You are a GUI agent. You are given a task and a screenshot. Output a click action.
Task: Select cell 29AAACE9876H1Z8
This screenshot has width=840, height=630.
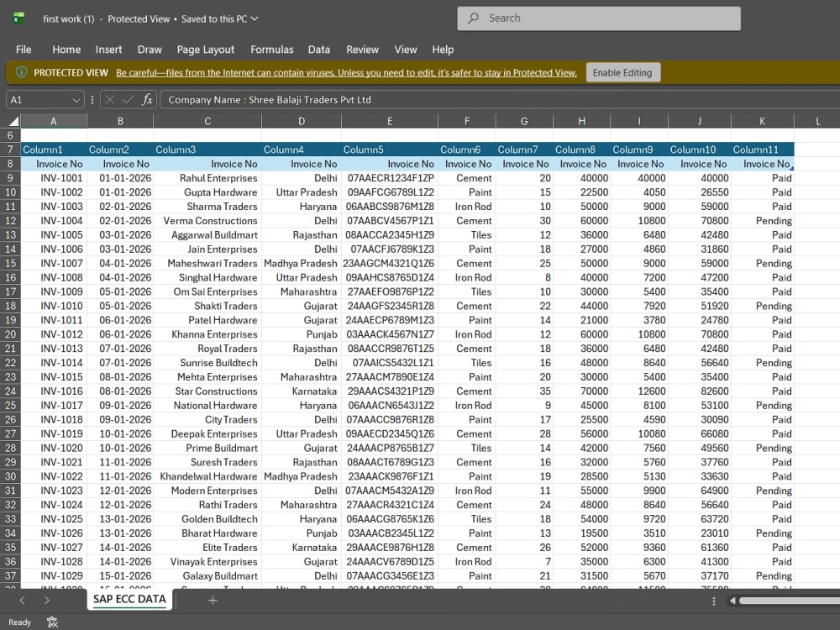(390, 548)
